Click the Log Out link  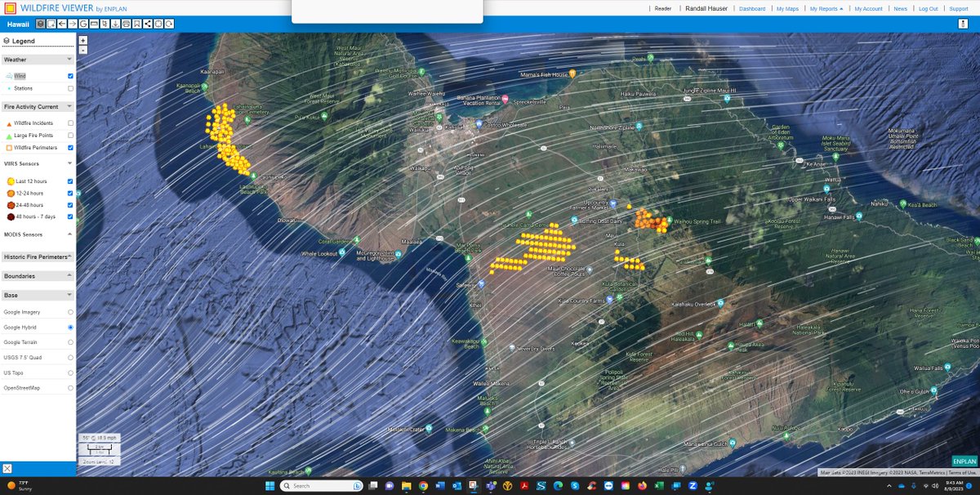(928, 9)
